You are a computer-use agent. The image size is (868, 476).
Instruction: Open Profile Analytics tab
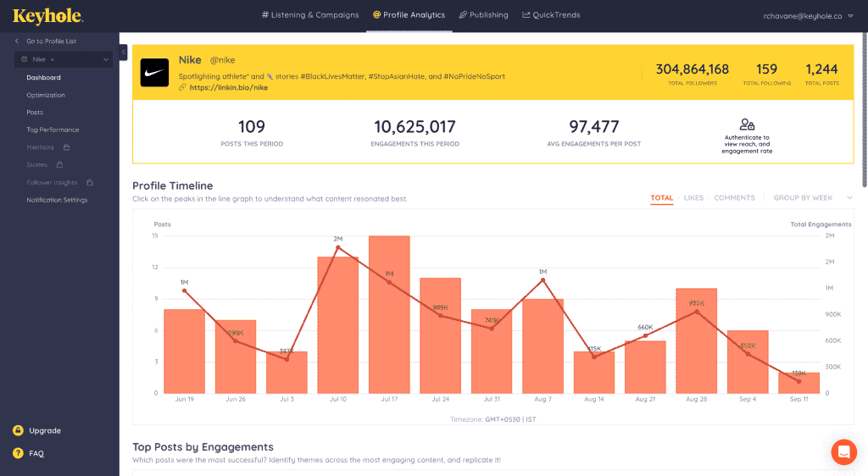coord(409,15)
